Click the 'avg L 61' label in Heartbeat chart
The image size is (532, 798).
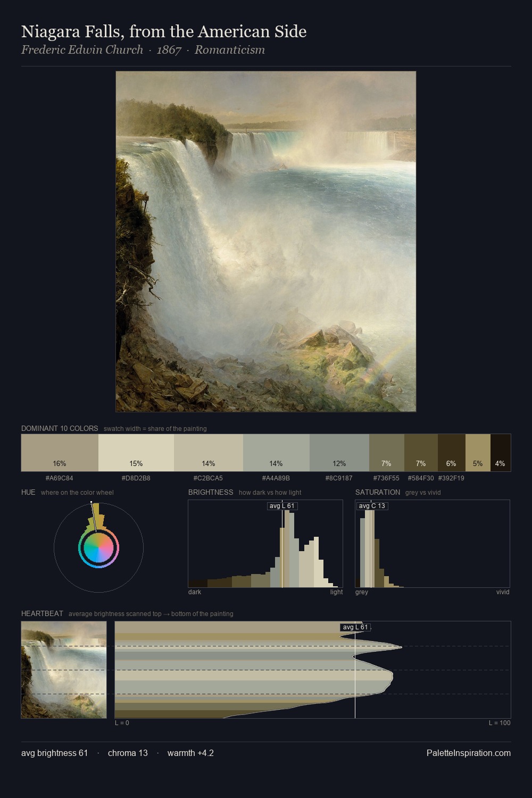pos(355,627)
